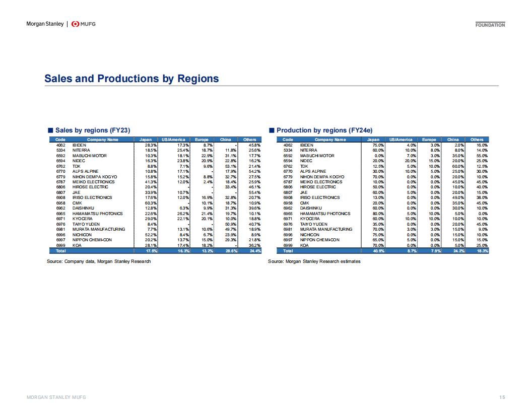Click the Morgan Stanley wordmark at top

point(45,24)
